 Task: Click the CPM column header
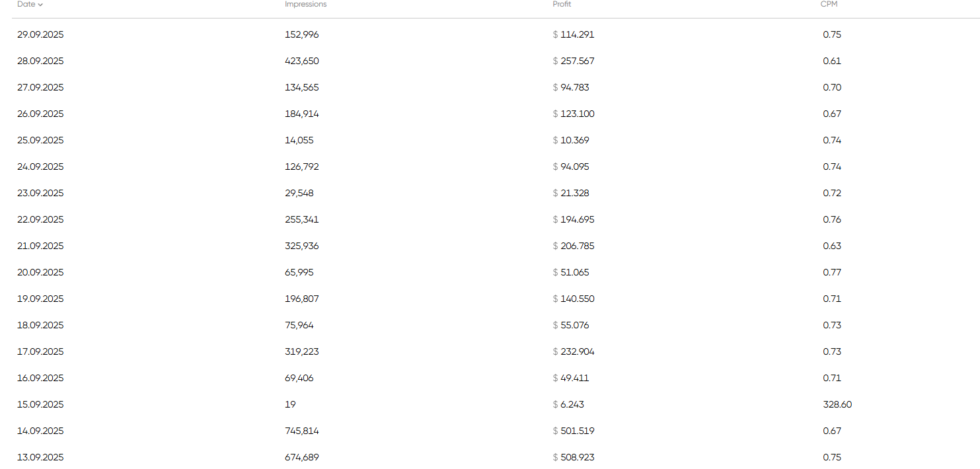[829, 4]
